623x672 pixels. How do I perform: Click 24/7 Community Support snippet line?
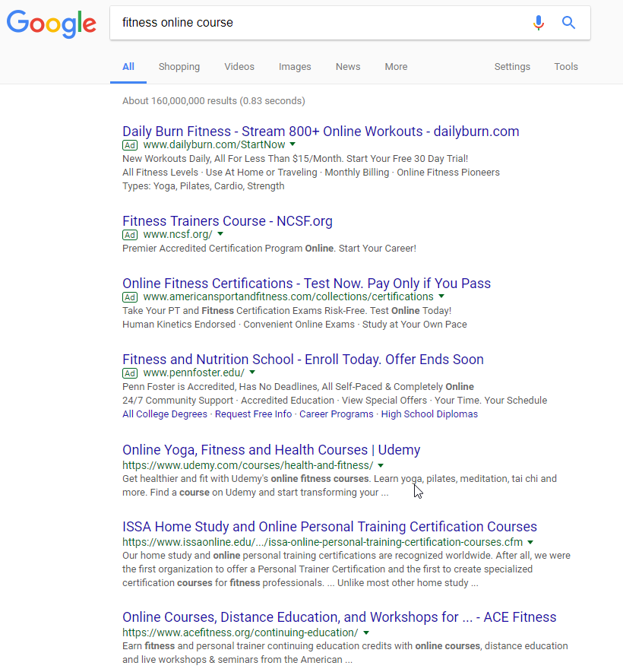[334, 401]
